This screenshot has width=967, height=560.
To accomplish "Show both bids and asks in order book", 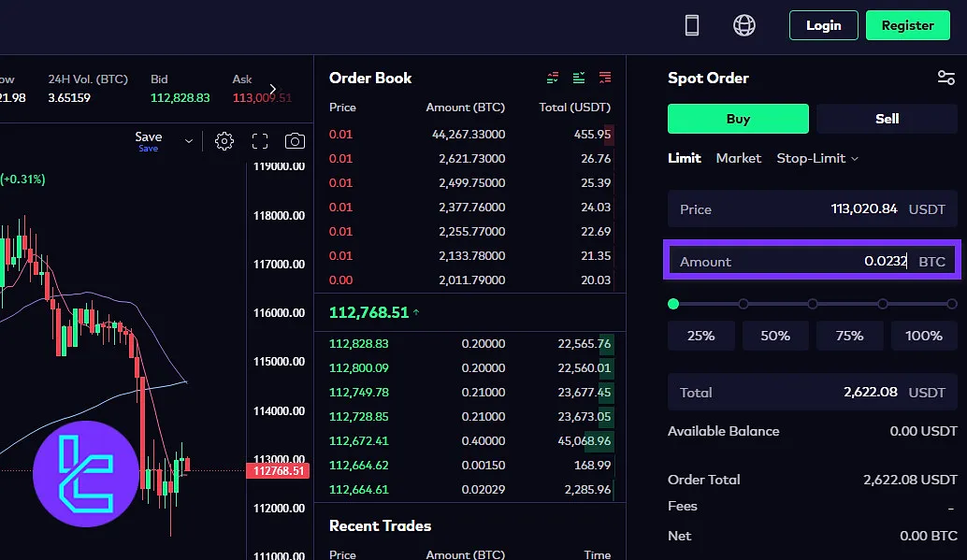I will pos(554,78).
